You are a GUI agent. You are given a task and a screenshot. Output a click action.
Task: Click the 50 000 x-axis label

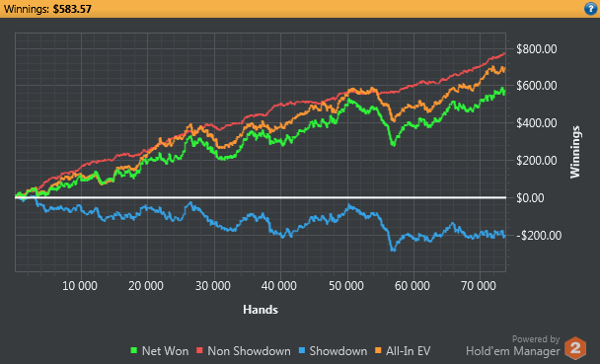coord(346,286)
